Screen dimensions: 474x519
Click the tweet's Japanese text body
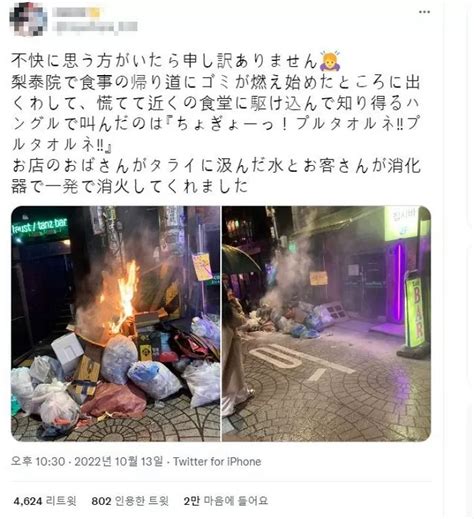click(216, 123)
